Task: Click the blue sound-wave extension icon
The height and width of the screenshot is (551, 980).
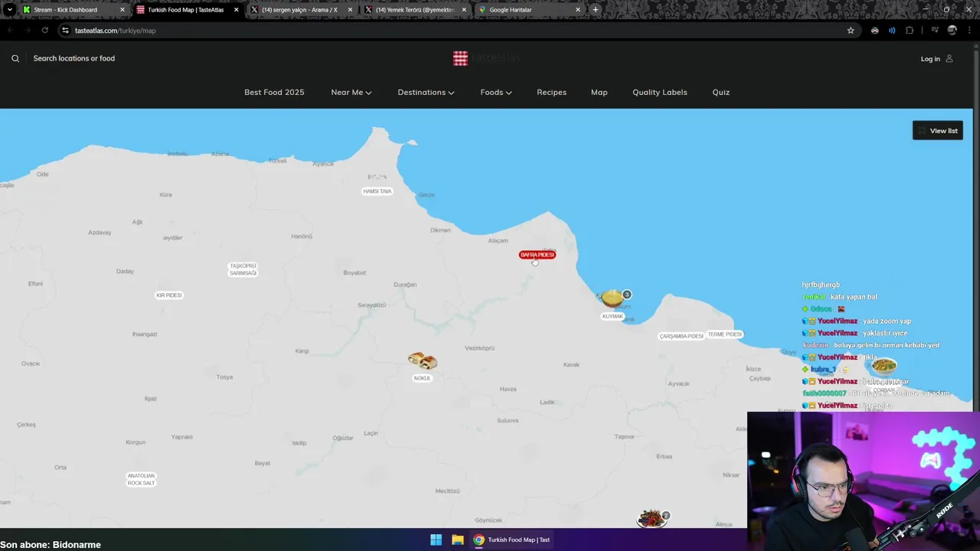Action: point(892,31)
